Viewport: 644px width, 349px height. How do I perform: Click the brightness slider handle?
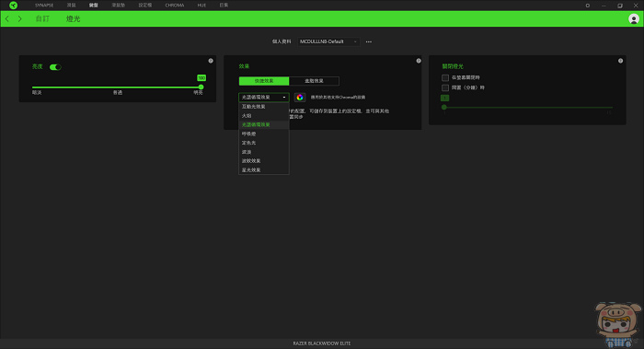[x=201, y=87]
